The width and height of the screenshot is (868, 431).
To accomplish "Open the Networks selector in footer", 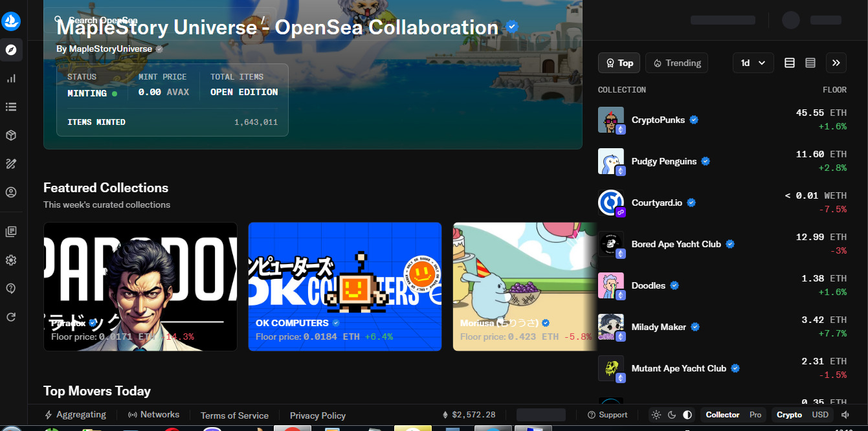I will [x=153, y=415].
